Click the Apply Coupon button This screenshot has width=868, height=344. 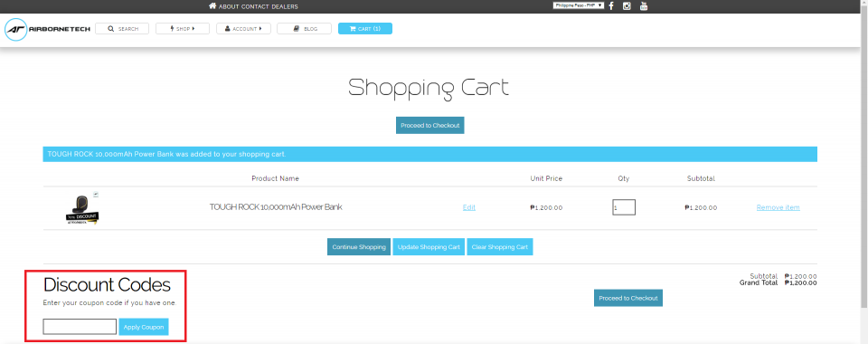[144, 327]
